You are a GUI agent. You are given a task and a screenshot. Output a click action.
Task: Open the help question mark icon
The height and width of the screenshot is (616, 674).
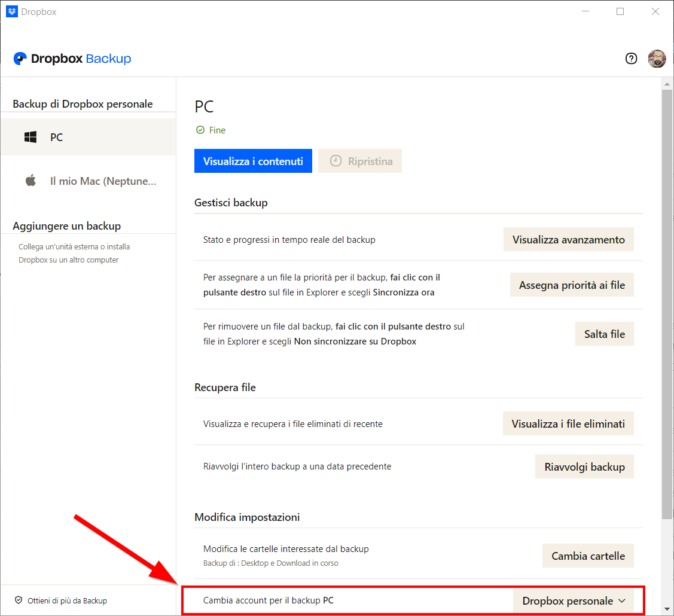point(631,59)
